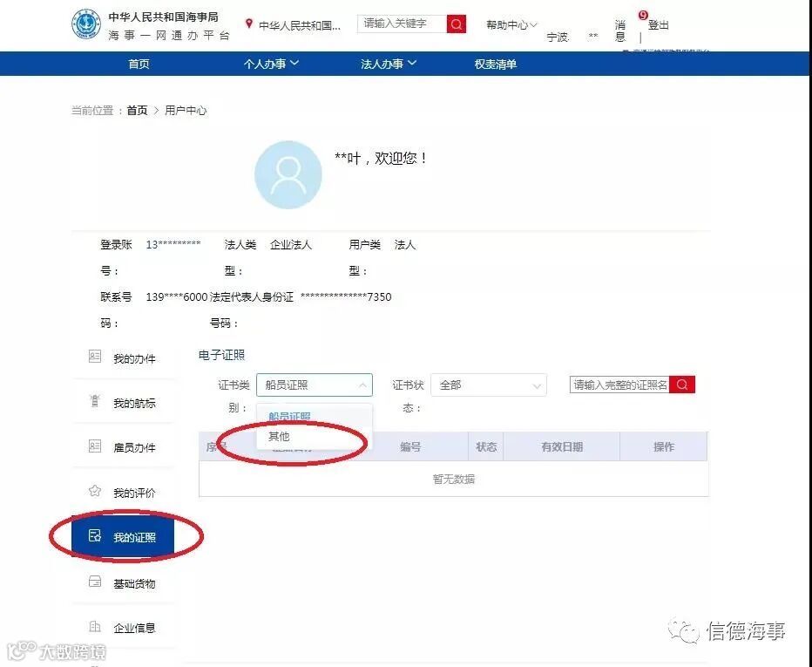Click the red certificate name search button

[682, 385]
